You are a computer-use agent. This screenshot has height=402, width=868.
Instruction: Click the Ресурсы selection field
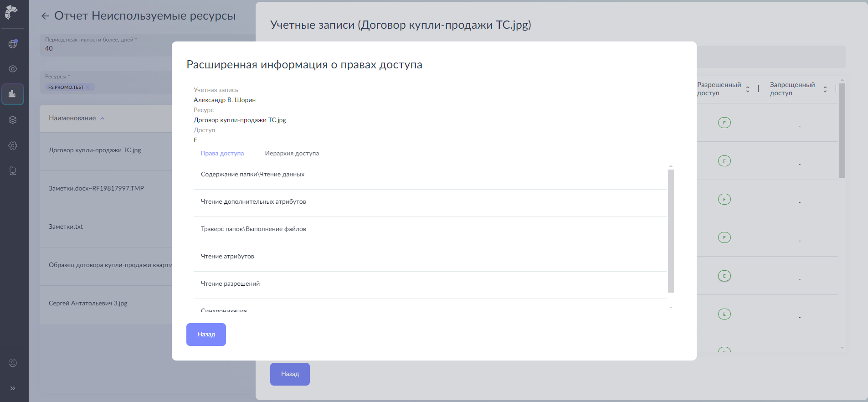(106, 82)
